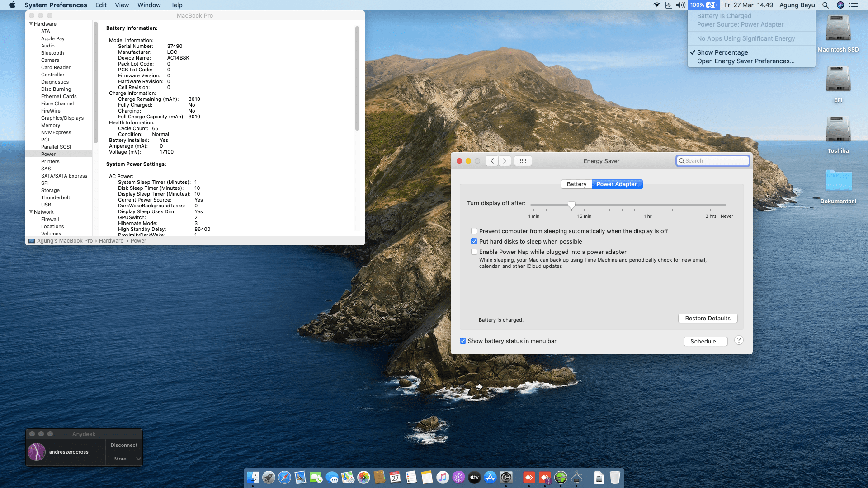The image size is (868, 488).
Task: Select Open Energy Saver Preferences menu item
Action: coord(745,61)
